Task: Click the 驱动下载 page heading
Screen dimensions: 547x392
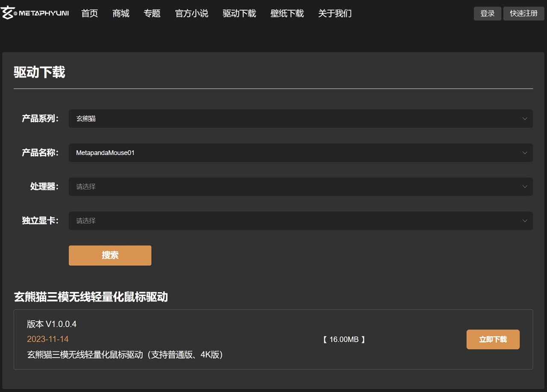Action: click(39, 72)
